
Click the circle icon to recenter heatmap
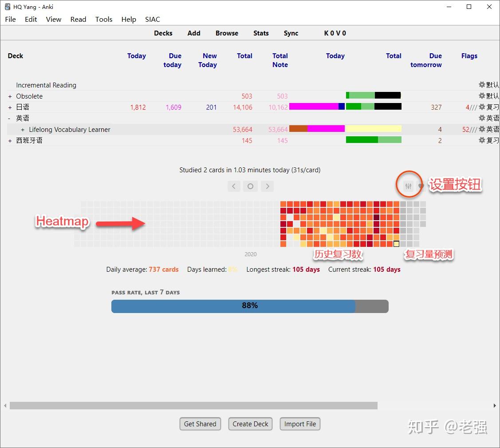click(x=250, y=186)
